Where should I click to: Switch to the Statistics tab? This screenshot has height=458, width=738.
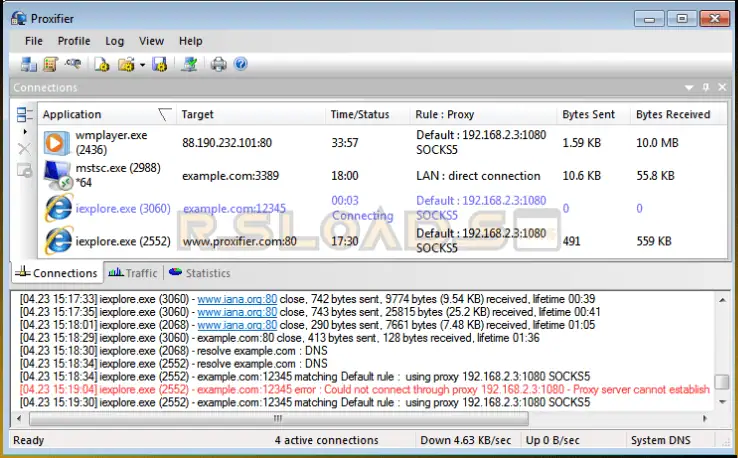click(199, 273)
